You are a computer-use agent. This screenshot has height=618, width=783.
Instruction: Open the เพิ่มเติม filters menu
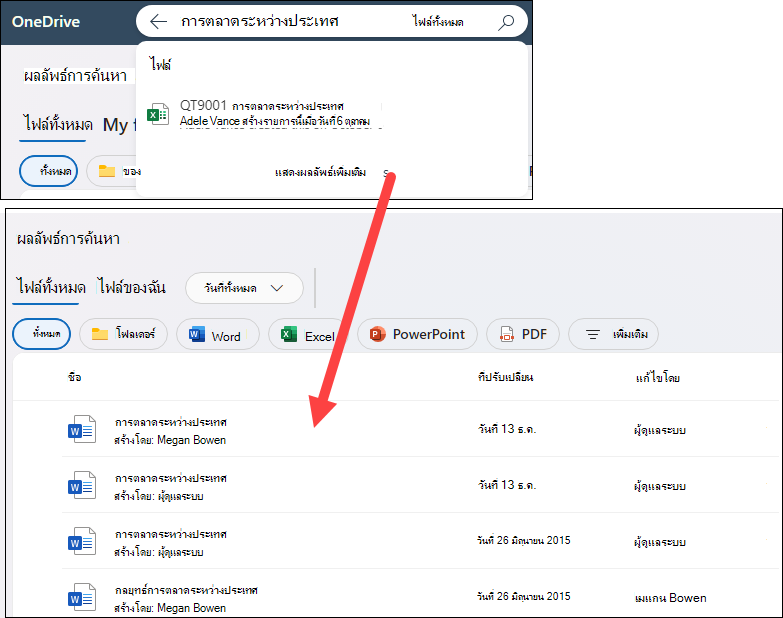coord(613,334)
